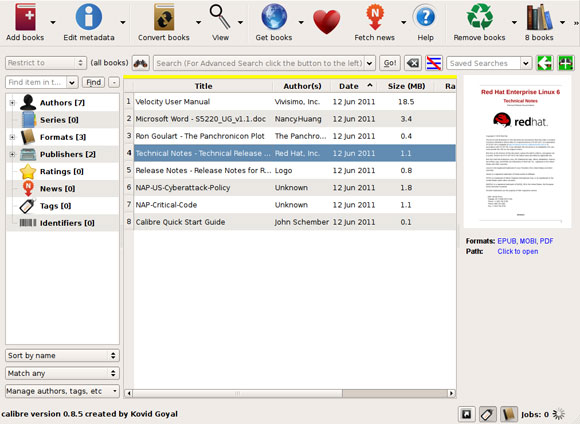Viewport: 580px width, 424px height.
Task: Click the Click to open path link
Action: pyautogui.click(x=517, y=252)
